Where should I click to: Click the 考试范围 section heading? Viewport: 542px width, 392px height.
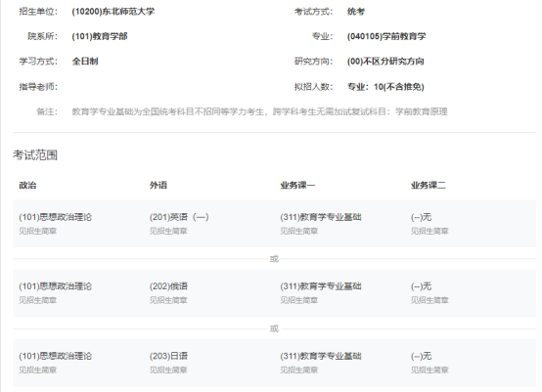click(35, 155)
